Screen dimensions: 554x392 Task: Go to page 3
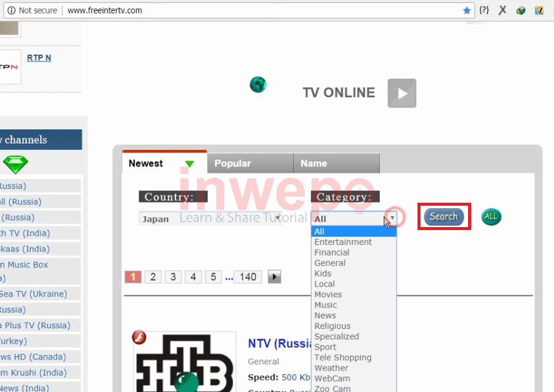[173, 277]
